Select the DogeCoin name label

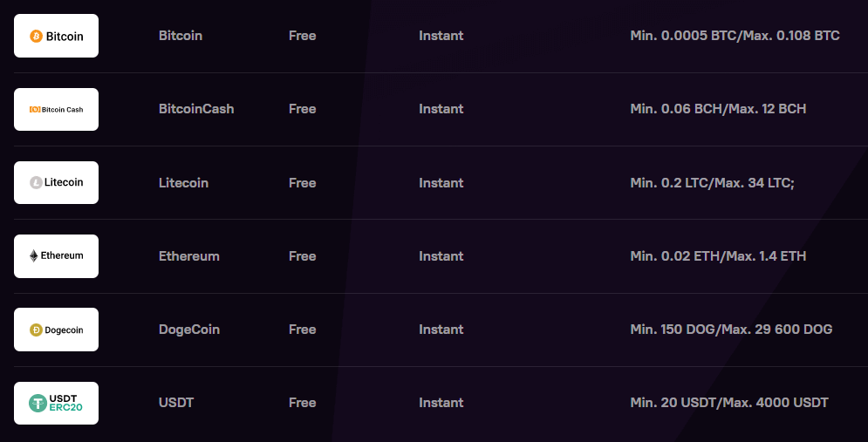click(x=188, y=330)
